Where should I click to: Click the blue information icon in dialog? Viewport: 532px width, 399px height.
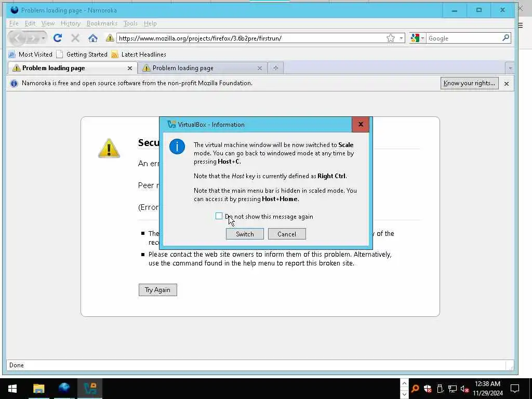pos(177,147)
